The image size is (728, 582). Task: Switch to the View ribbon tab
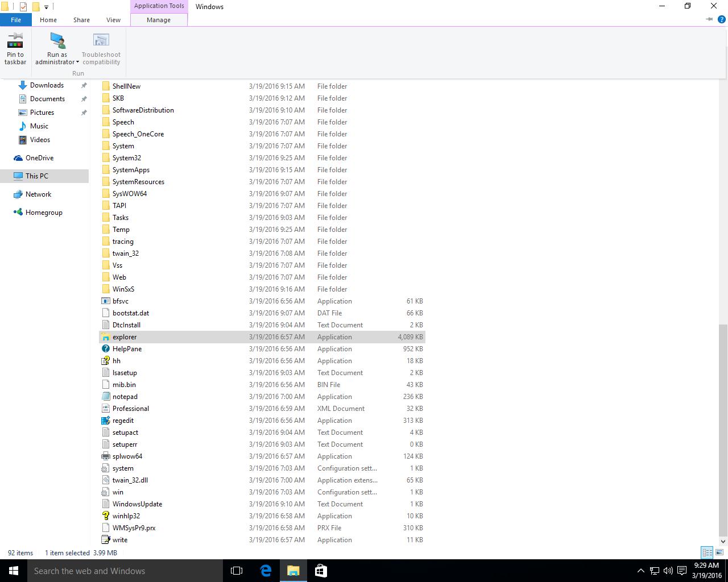[x=113, y=20]
